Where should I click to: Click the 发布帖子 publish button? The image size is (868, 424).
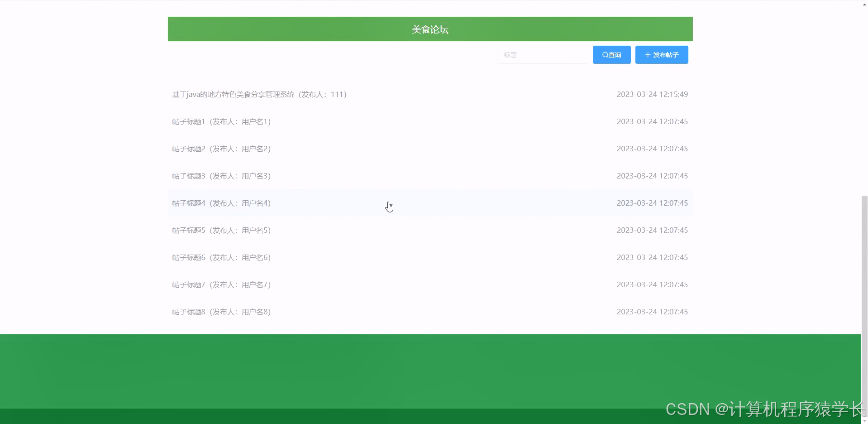coord(662,54)
